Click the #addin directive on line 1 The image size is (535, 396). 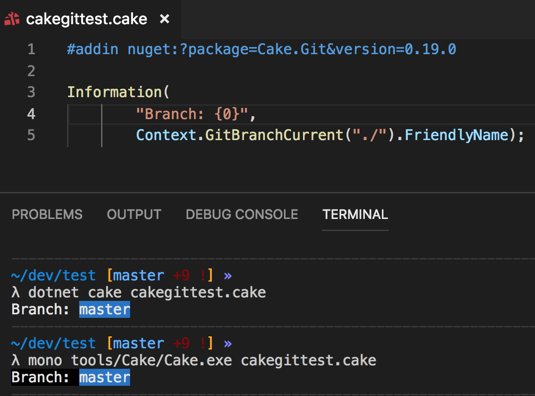(93, 49)
